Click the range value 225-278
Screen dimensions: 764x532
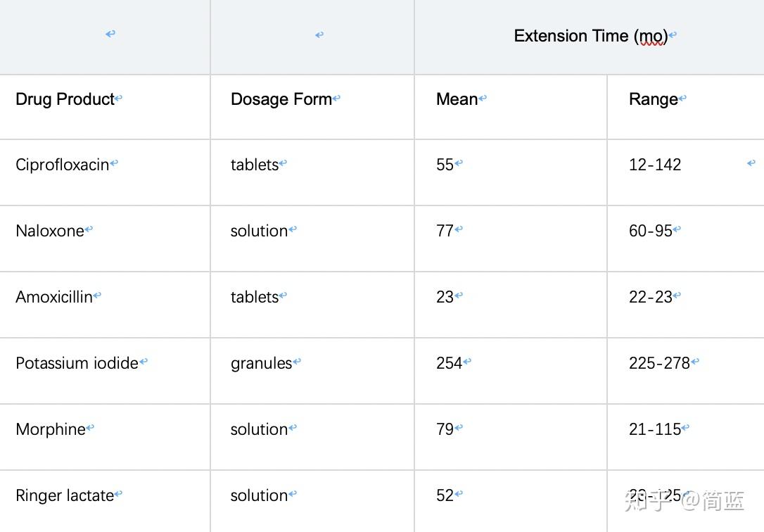(659, 363)
